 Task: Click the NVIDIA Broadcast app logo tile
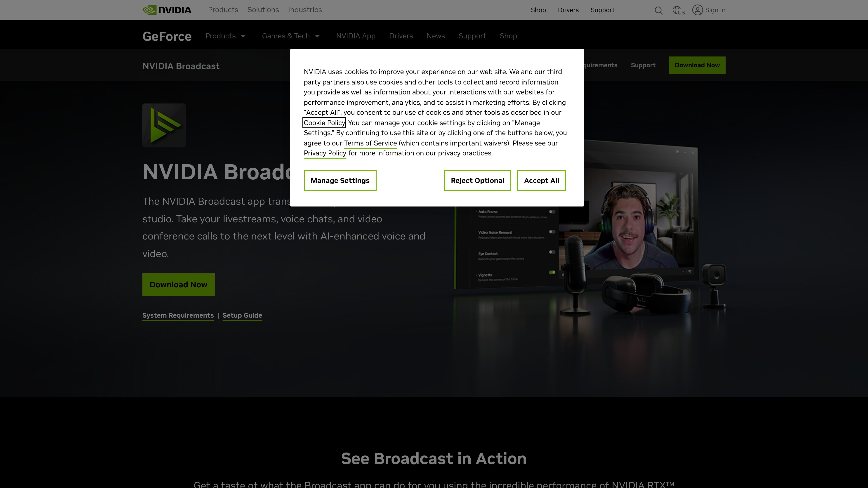pyautogui.click(x=164, y=125)
